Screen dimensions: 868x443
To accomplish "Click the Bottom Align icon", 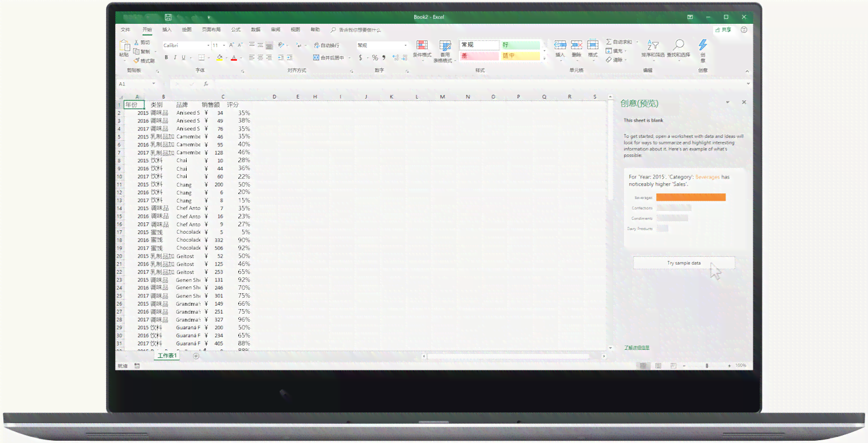I will click(x=269, y=45).
